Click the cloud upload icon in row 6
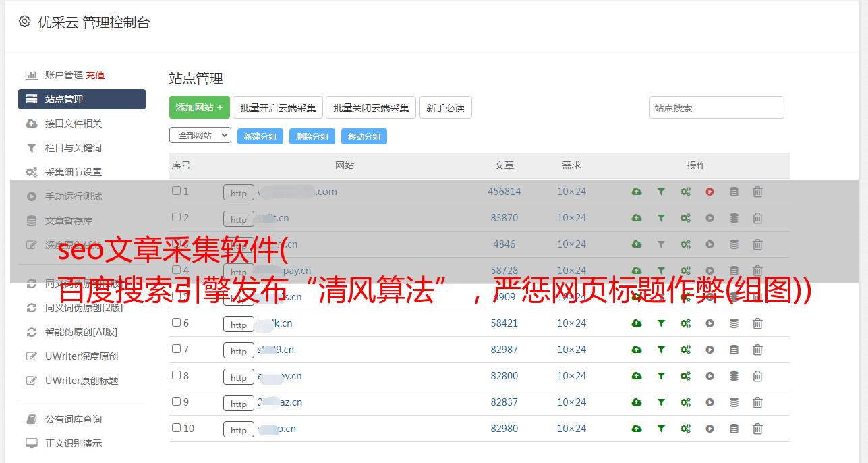Image resolution: width=868 pixels, height=463 pixels. 637,323
